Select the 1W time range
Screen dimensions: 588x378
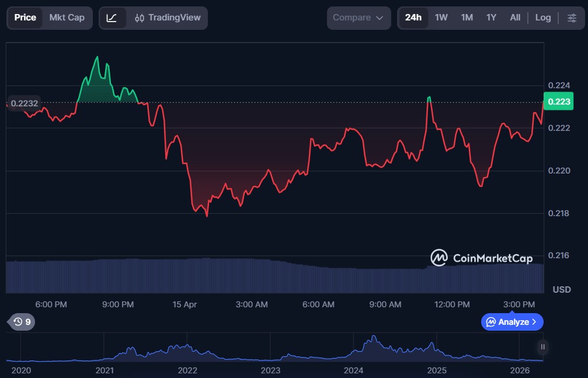pos(441,18)
